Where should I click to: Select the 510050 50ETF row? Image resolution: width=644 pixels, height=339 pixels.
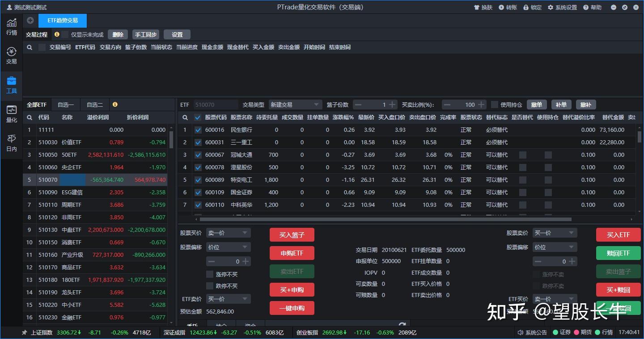[x=95, y=155]
